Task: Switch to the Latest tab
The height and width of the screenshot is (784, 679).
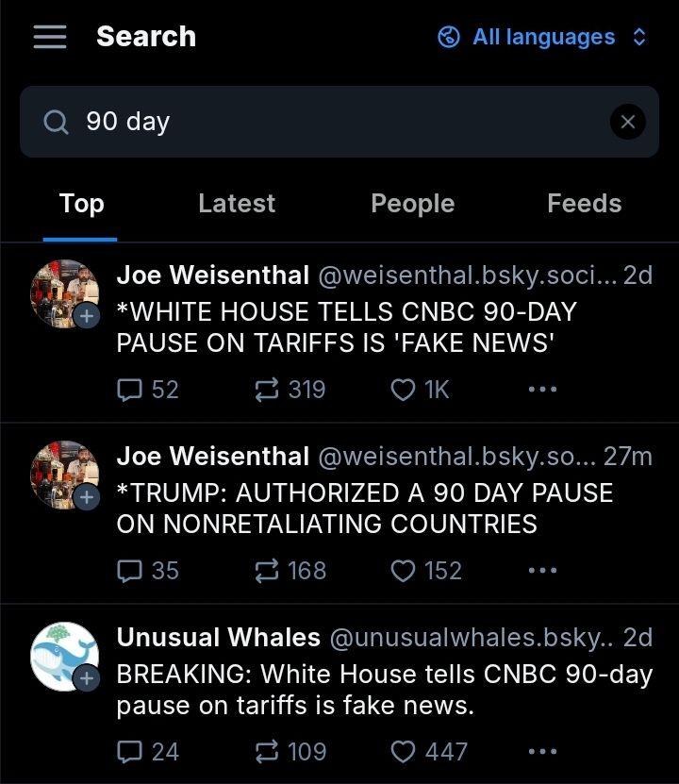Action: pyautogui.click(x=236, y=203)
